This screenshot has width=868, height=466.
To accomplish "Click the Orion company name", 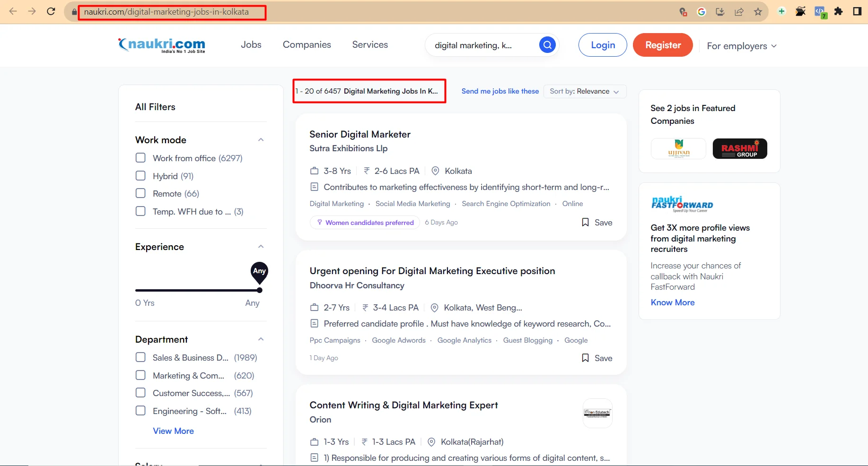I will coord(320,420).
